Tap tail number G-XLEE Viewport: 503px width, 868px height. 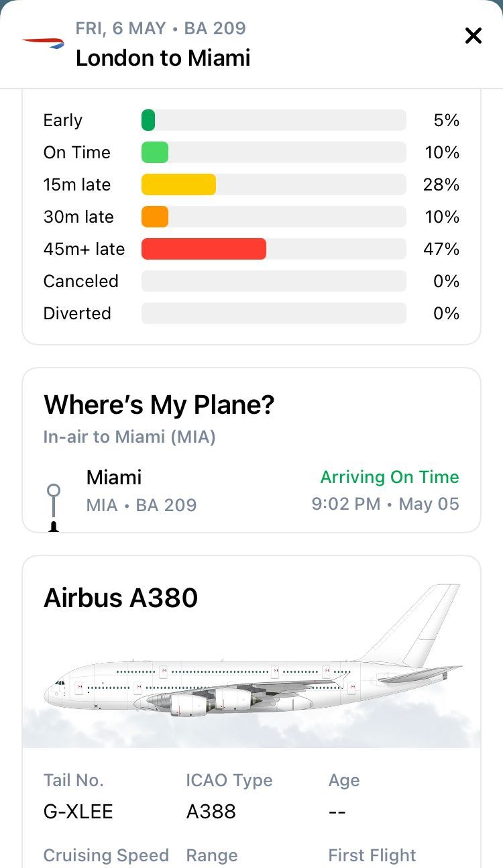[x=78, y=812]
